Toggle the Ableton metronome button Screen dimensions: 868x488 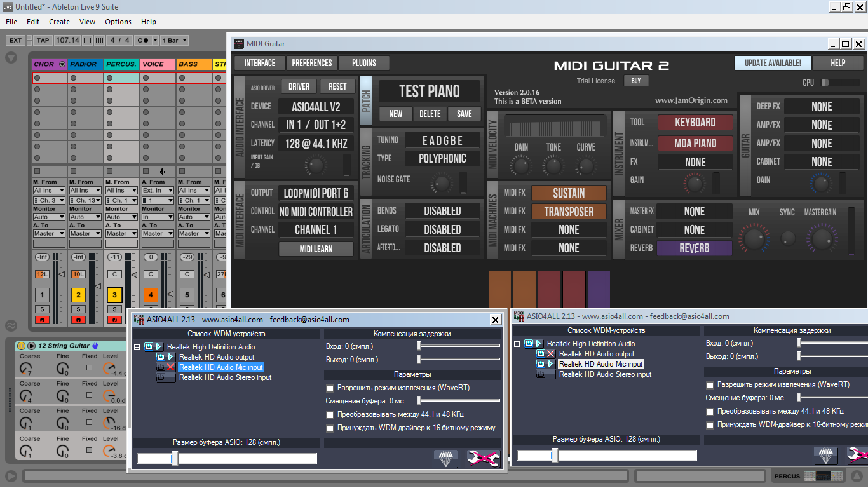click(143, 40)
